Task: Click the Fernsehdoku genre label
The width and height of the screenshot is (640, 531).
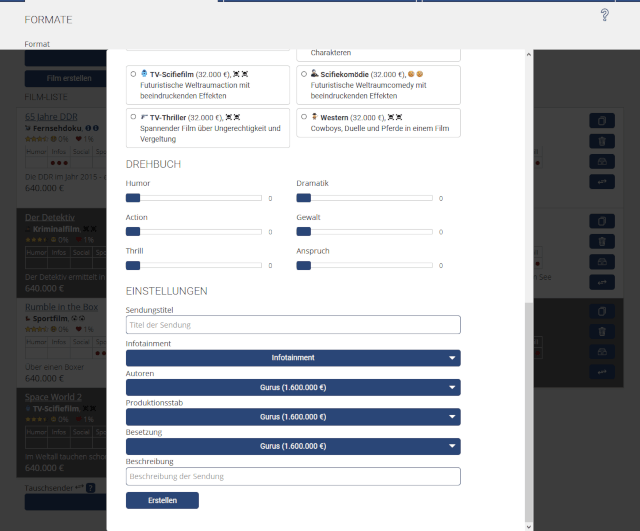Action: tap(57, 128)
